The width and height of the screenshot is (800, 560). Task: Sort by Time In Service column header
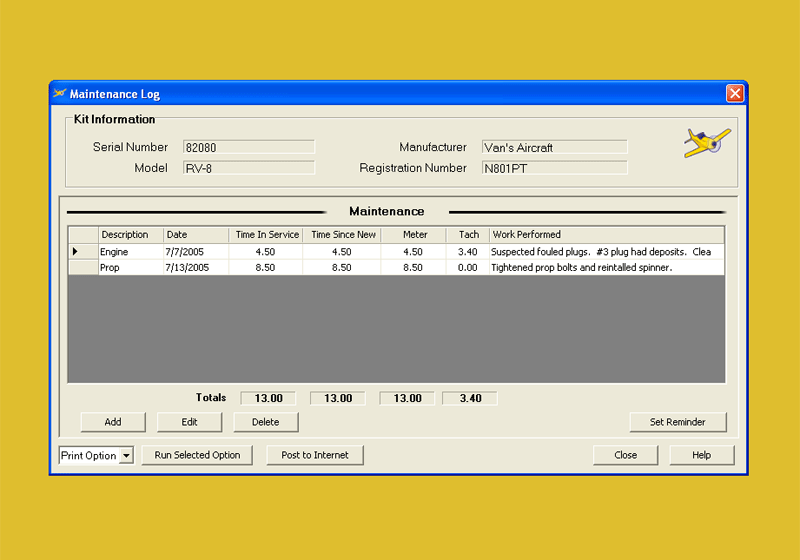[x=265, y=235]
